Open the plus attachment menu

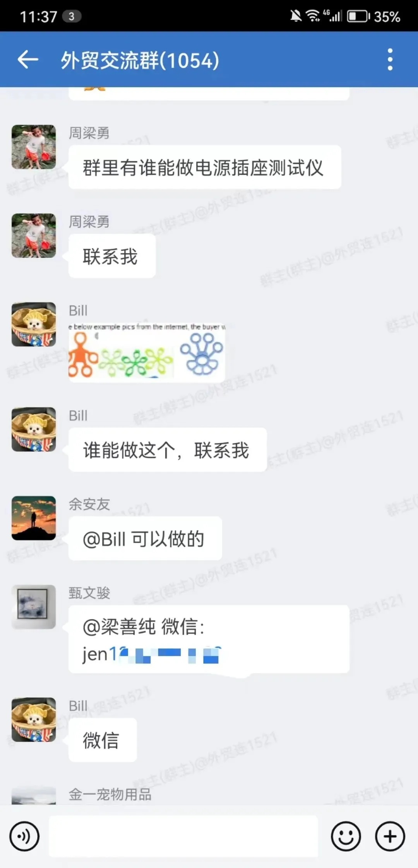pos(390,836)
